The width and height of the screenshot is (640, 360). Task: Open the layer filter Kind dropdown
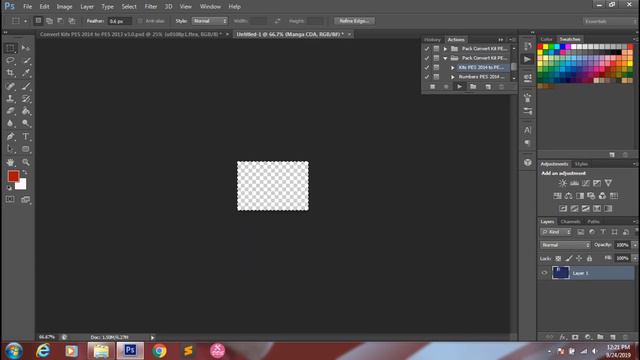(x=556, y=232)
